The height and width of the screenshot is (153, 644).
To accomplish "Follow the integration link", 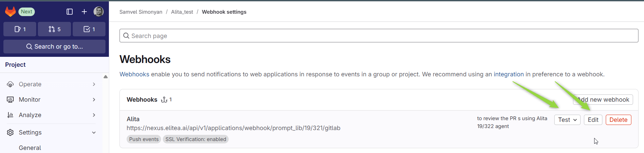I will pyautogui.click(x=509, y=74).
